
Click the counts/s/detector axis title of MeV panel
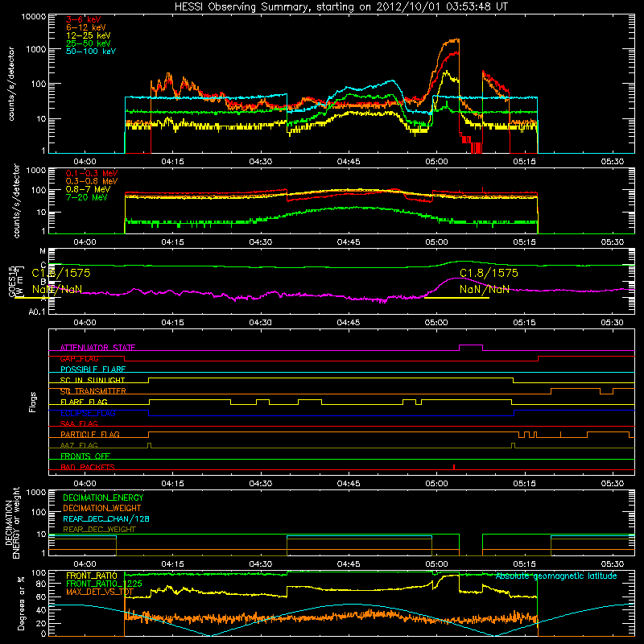pyautogui.click(x=16, y=200)
